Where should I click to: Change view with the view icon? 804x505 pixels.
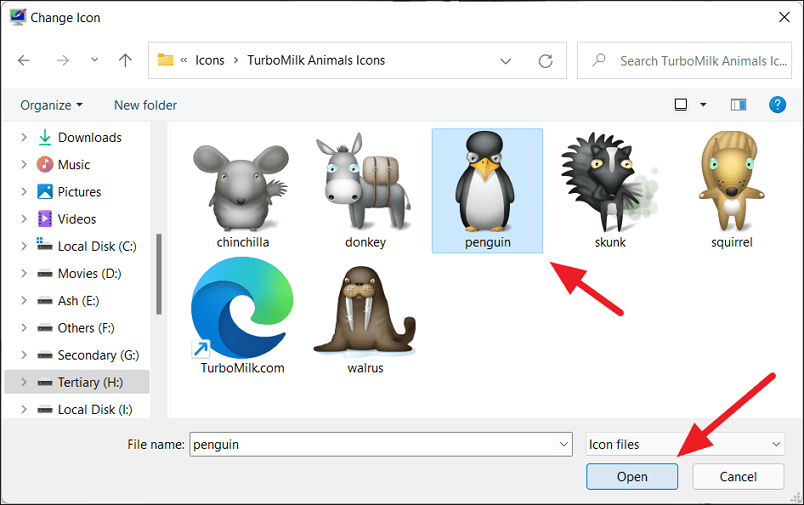coord(680,105)
